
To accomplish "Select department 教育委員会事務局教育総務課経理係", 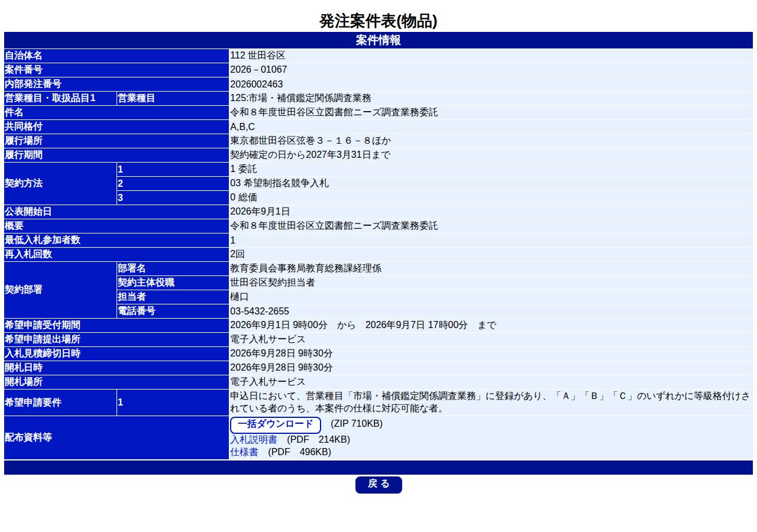I will [x=306, y=268].
